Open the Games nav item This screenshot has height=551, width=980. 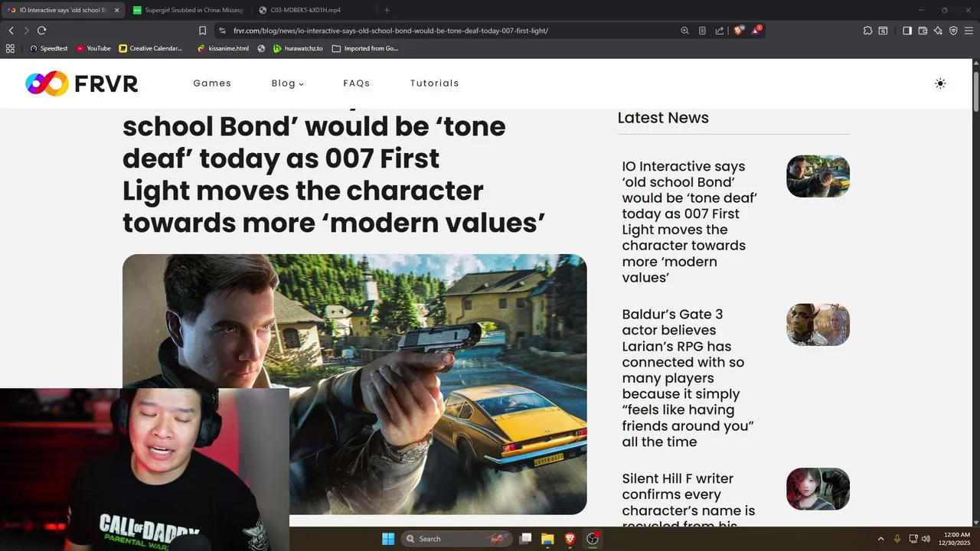click(x=212, y=83)
